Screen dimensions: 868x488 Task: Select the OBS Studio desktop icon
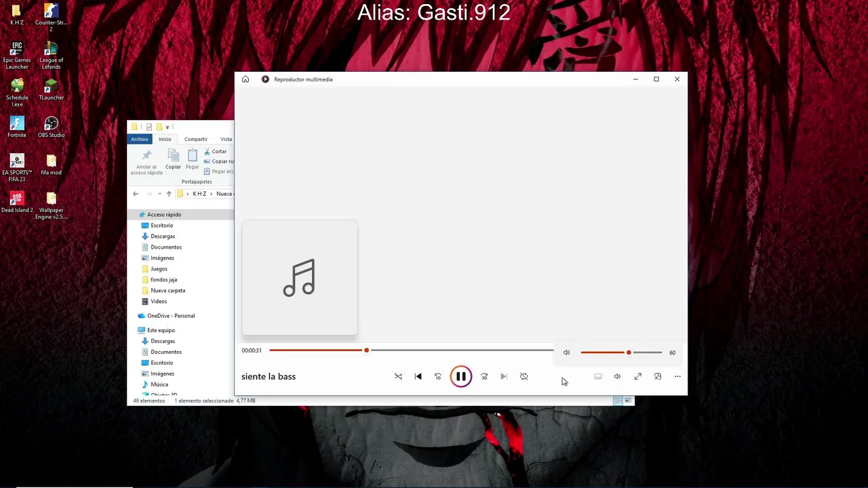tap(51, 127)
